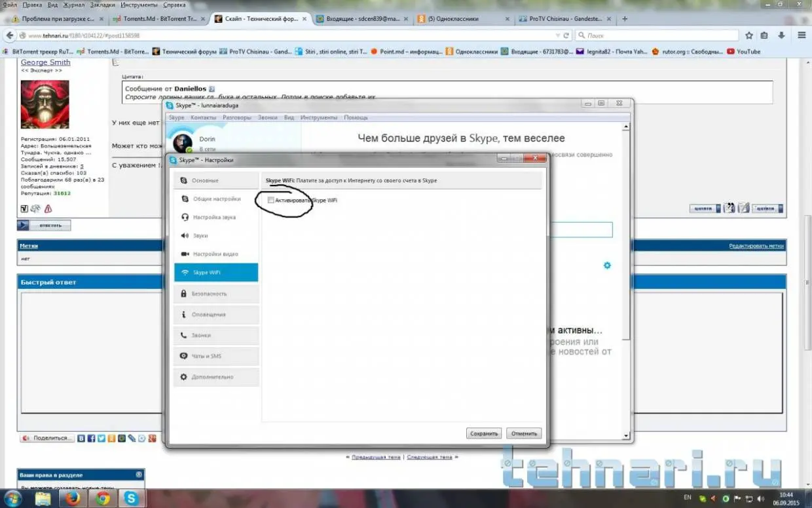This screenshot has width=812, height=508.
Task: Open 'Общие настройки' in Skype settings
Action: click(x=216, y=199)
